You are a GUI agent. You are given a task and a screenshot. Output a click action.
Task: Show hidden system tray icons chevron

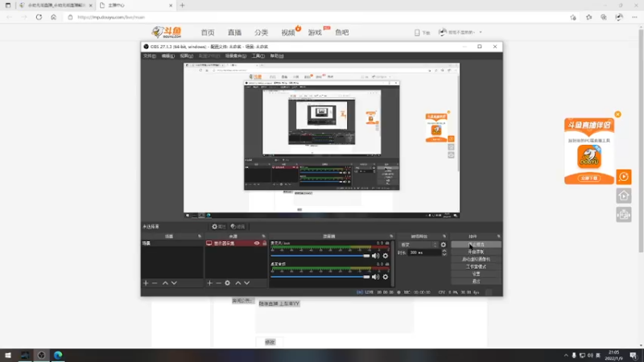pyautogui.click(x=566, y=356)
